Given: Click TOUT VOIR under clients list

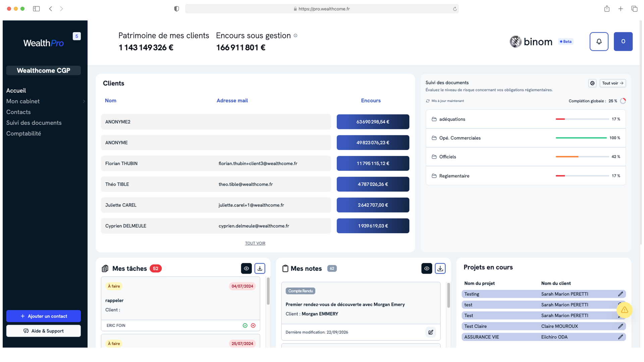Looking at the screenshot, I should coord(255,243).
